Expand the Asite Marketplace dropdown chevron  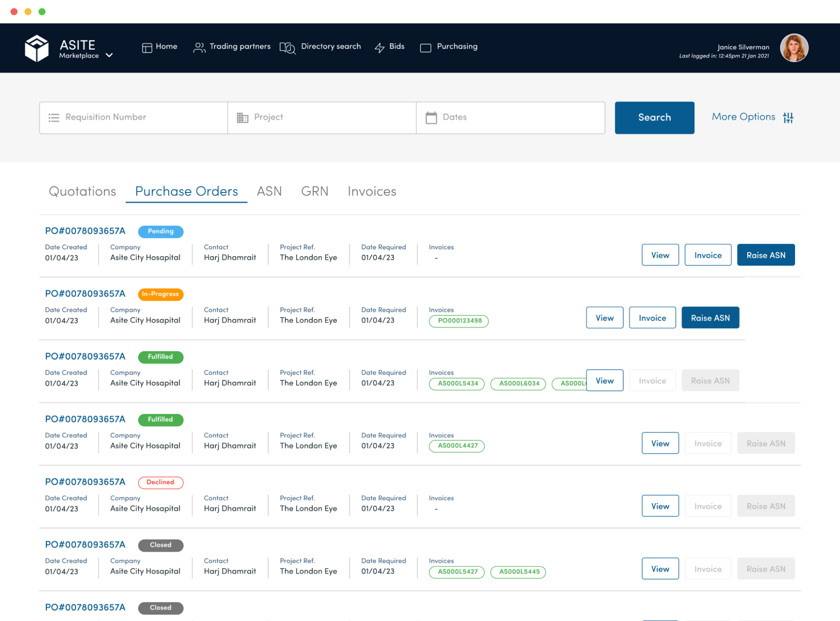pyautogui.click(x=109, y=55)
